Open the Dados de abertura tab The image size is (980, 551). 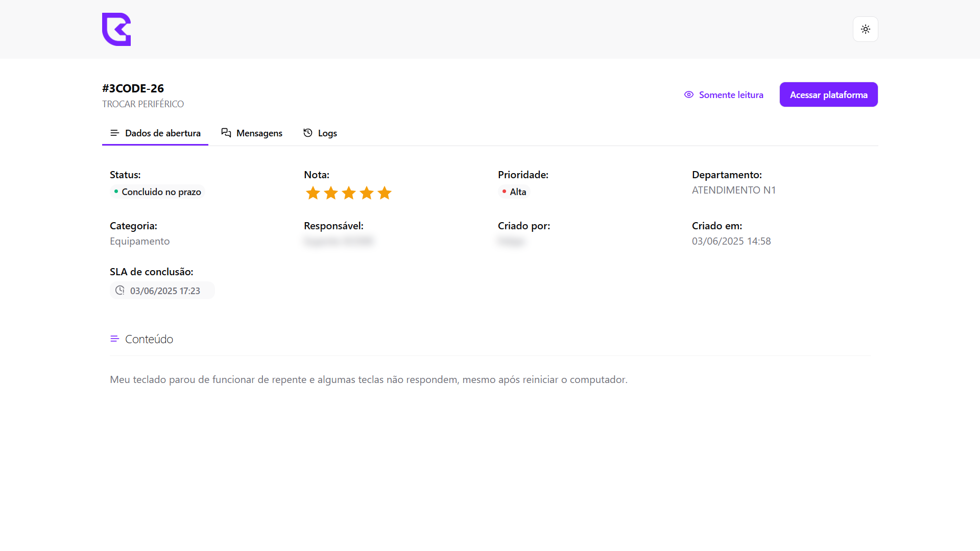click(155, 133)
